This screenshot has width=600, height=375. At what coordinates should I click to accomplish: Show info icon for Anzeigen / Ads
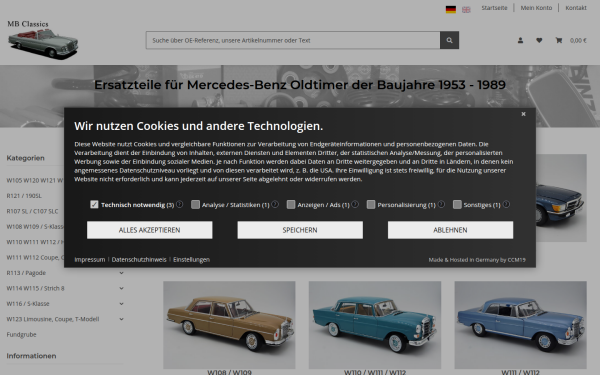coord(355,204)
